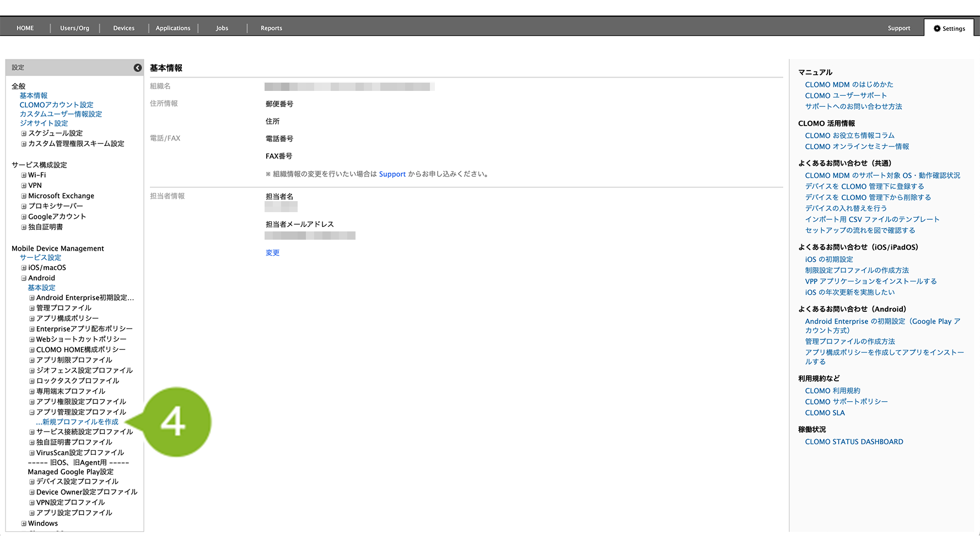Open CLOMOアカウント設定 link
Image resolution: width=980 pixels, height=551 pixels.
(57, 105)
